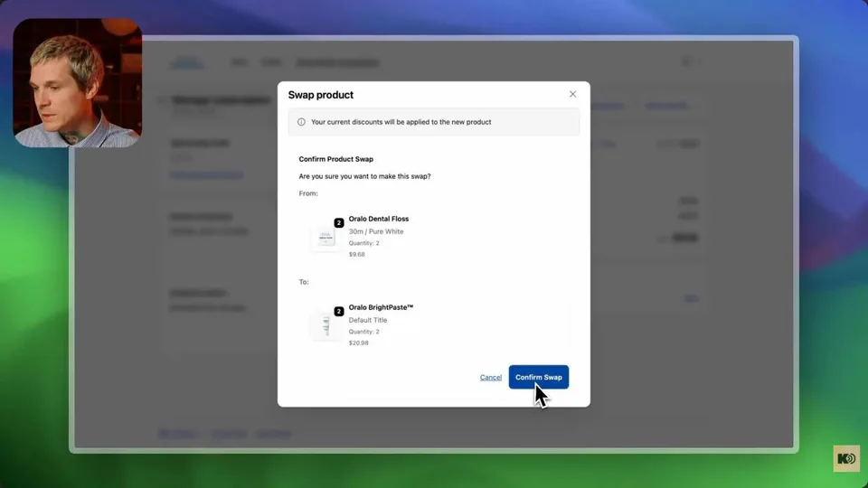Click the 30m / Pure White variant text
The image size is (868, 488).
[x=376, y=231]
